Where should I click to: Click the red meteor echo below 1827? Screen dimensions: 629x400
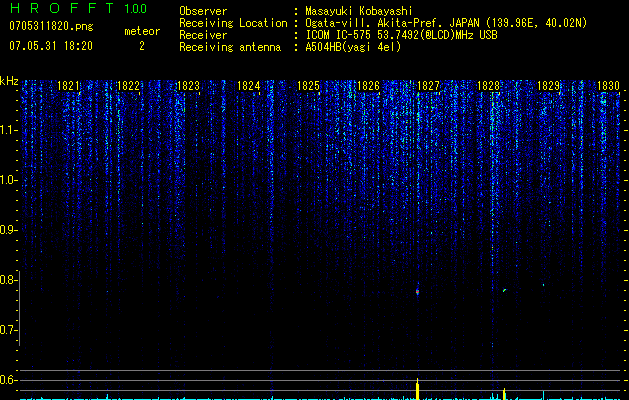click(418, 292)
